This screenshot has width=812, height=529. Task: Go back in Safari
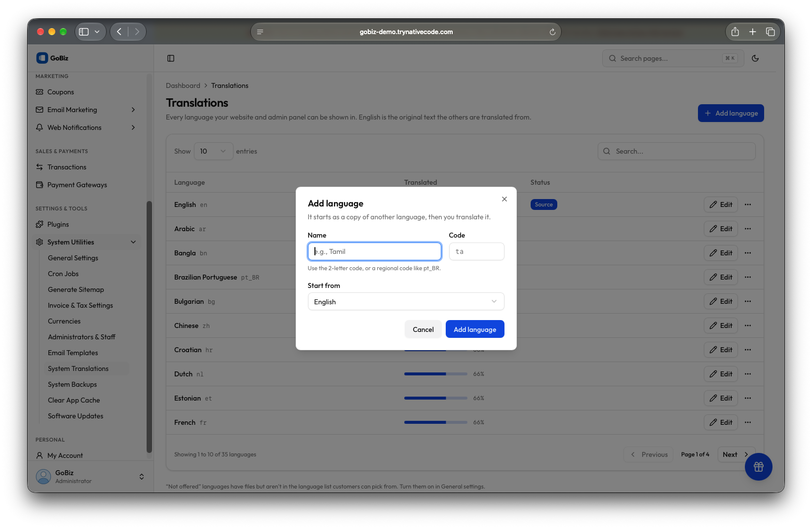click(x=119, y=32)
